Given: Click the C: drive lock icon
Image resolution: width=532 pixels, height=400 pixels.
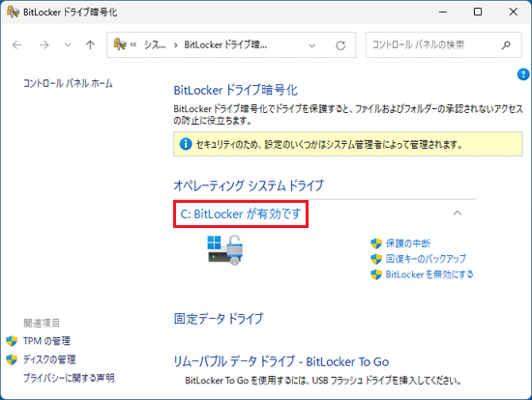Looking at the screenshot, I should 225,250.
